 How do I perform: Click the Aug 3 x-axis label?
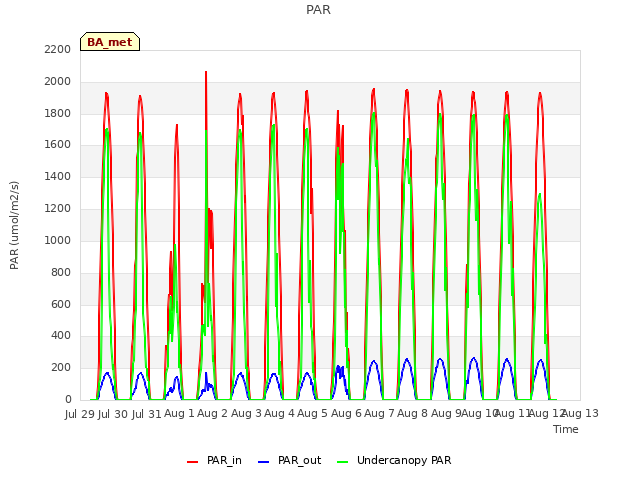pos(246,413)
